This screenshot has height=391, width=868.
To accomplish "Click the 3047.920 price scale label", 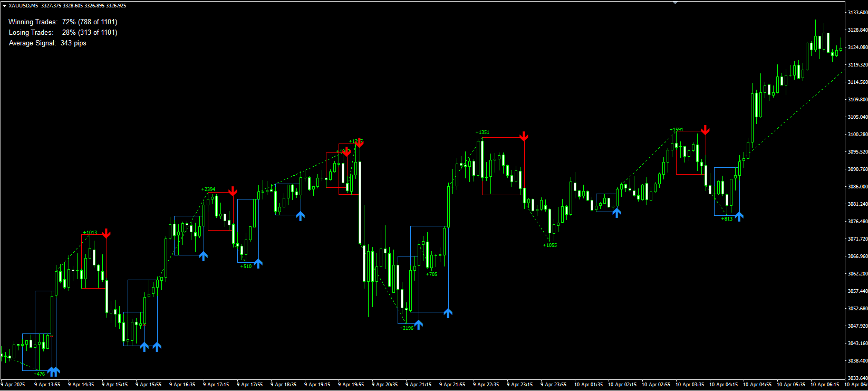I will click(x=857, y=326).
